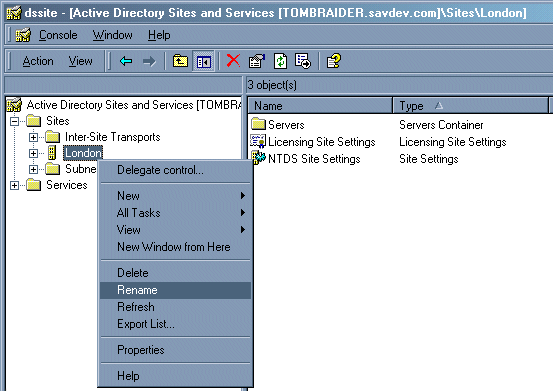Open the Help menu in menu bar
553x391 pixels.
pos(159,35)
